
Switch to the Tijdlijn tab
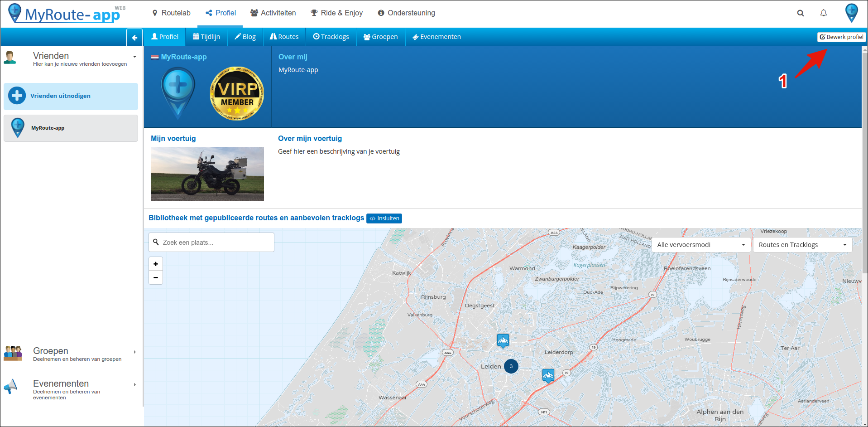point(206,37)
